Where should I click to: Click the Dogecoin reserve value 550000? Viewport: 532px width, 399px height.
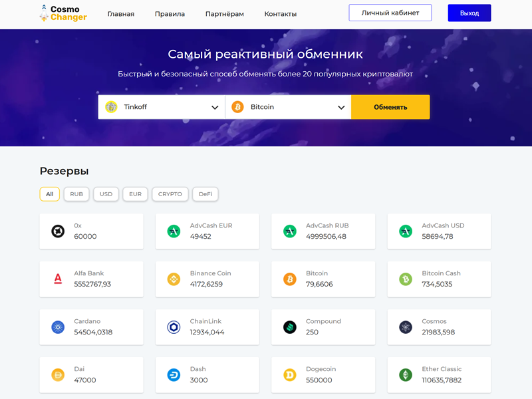[319, 380]
